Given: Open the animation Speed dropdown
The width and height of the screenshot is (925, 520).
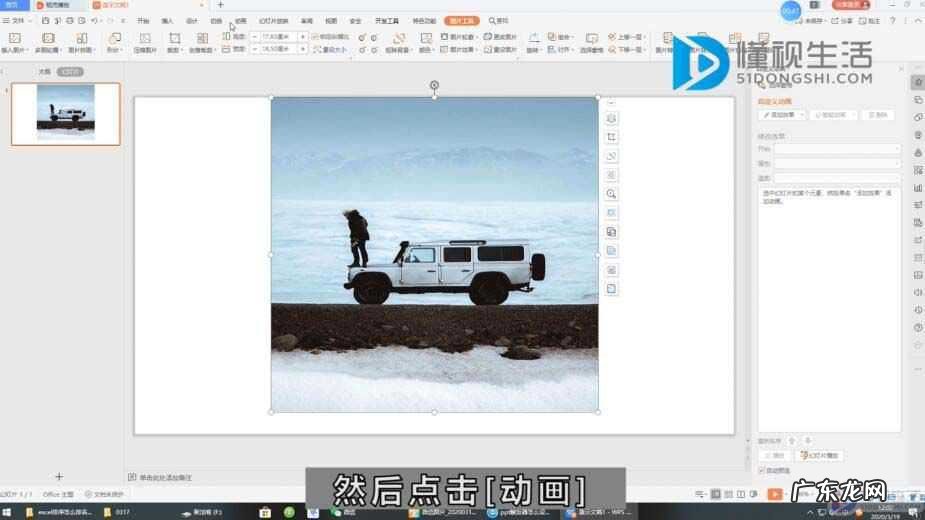Looking at the screenshot, I should tap(837, 178).
